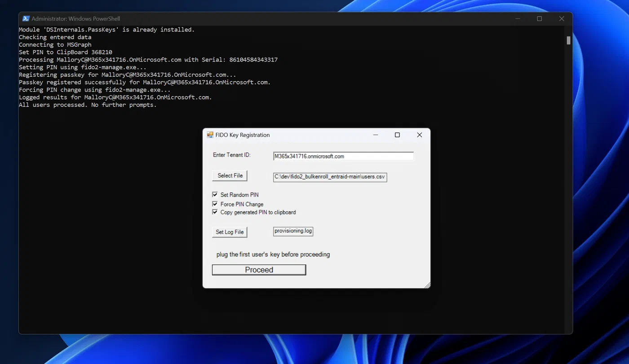Click the 'Setting PIN using fido2-manage.exe' line
Viewport: 629px width, 364px height.
[83, 67]
